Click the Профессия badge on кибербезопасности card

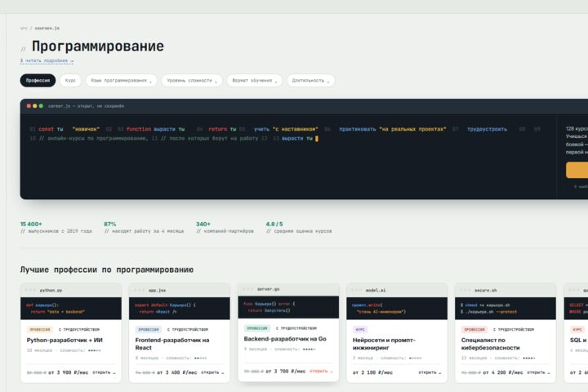(x=474, y=329)
